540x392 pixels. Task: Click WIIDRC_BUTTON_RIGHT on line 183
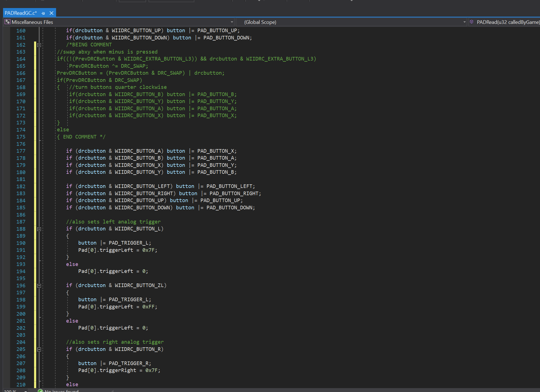coord(144,194)
